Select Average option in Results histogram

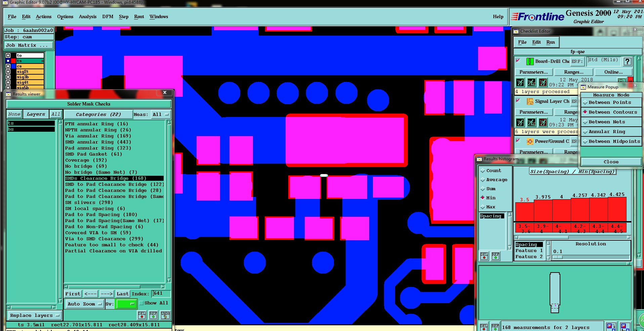click(x=494, y=180)
